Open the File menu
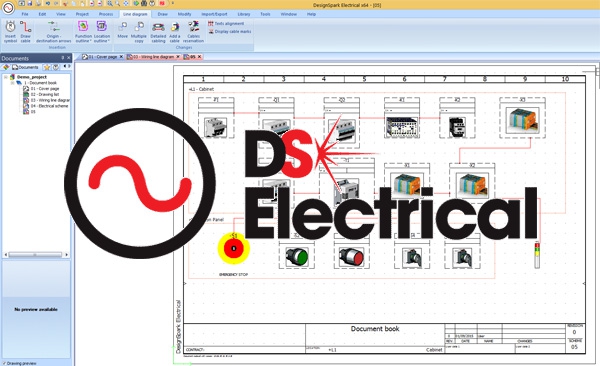This screenshot has width=600, height=366. (25, 14)
